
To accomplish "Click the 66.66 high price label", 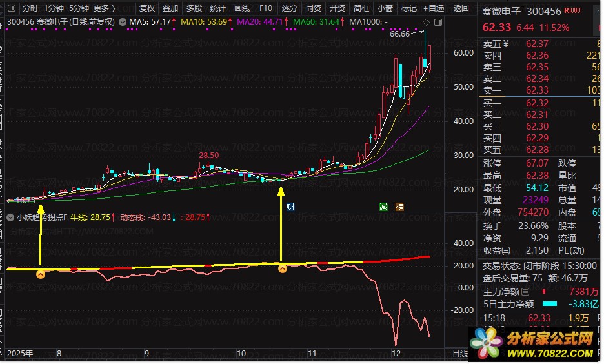I will (399, 34).
